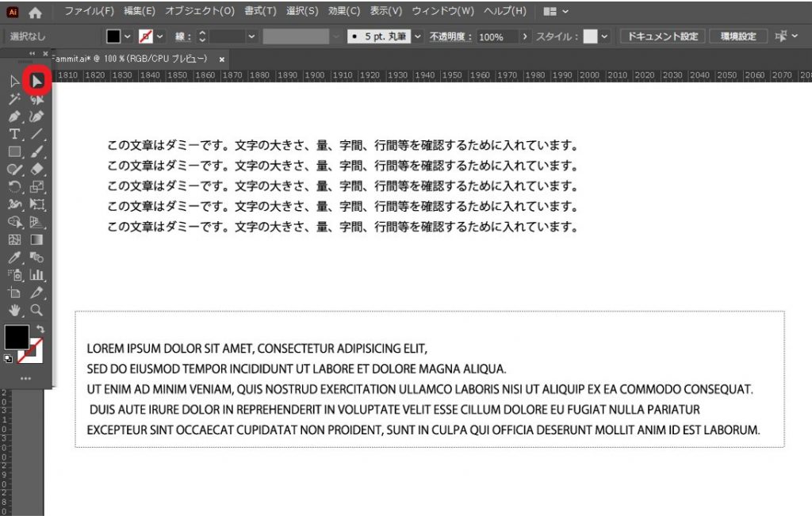Open Edit Toolbar three dots
The height and width of the screenshot is (516, 812).
point(25,378)
